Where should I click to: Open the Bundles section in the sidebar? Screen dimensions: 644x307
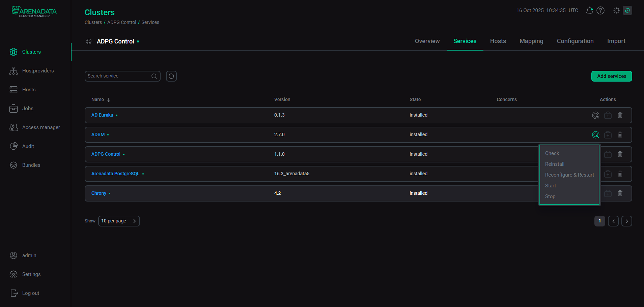point(31,165)
